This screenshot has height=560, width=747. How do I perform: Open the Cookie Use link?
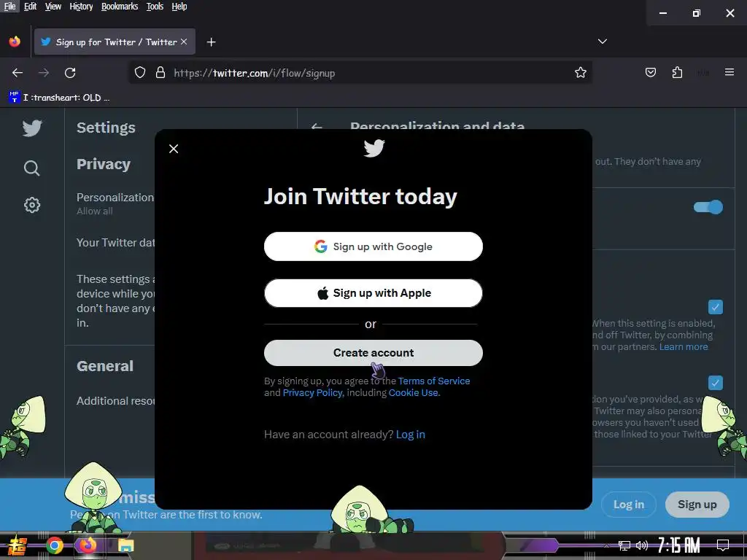pyautogui.click(x=414, y=393)
